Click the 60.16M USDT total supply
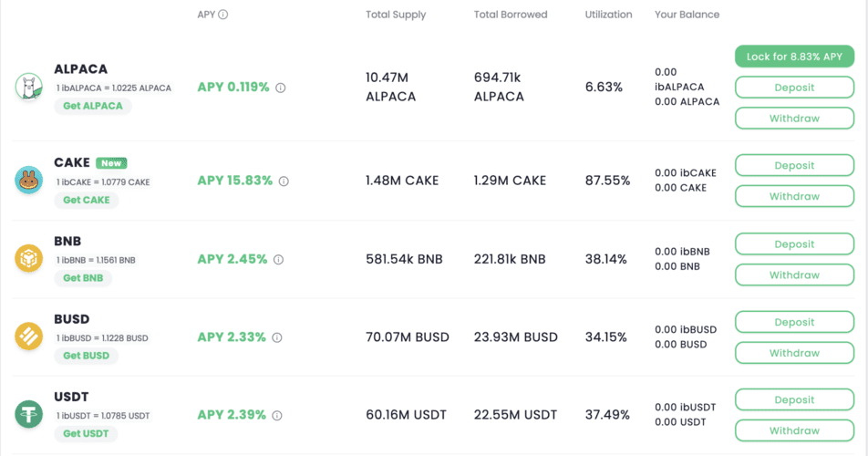This screenshot has width=868, height=456. pyautogui.click(x=406, y=415)
